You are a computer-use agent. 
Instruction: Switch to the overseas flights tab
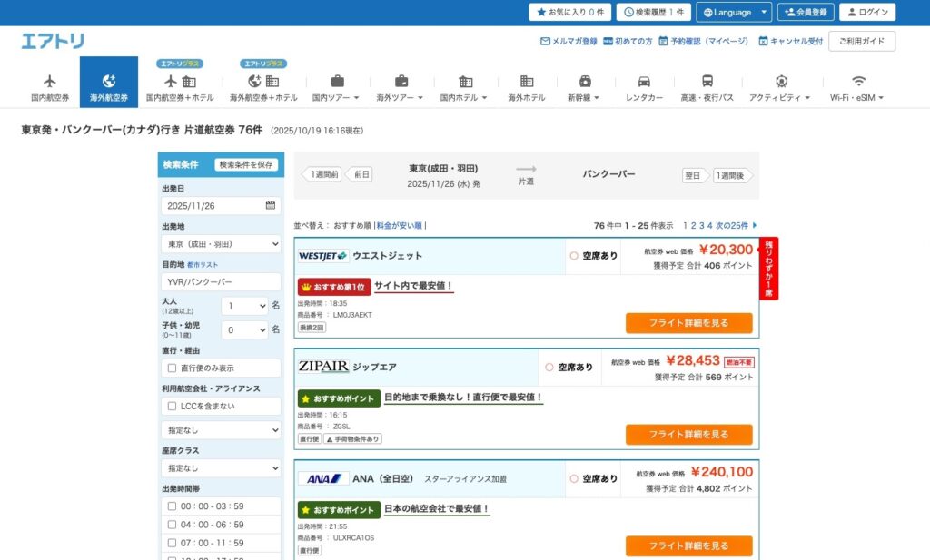pyautogui.click(x=109, y=83)
